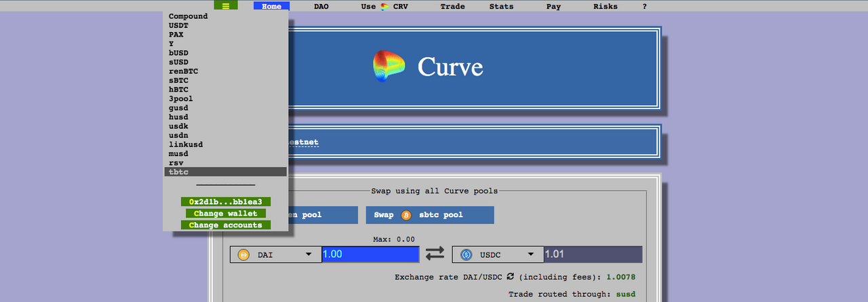Select usdk pool in the list

(225, 126)
